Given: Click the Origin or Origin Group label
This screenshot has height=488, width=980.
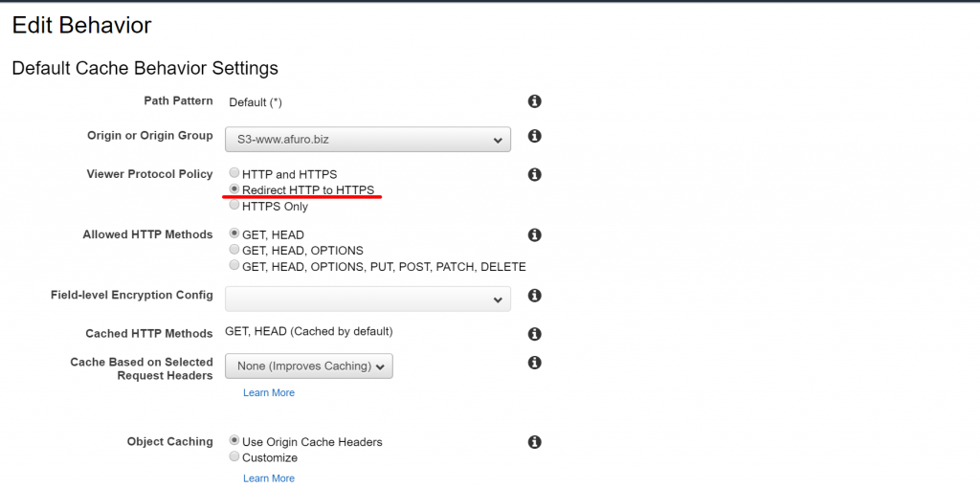Looking at the screenshot, I should pos(150,136).
